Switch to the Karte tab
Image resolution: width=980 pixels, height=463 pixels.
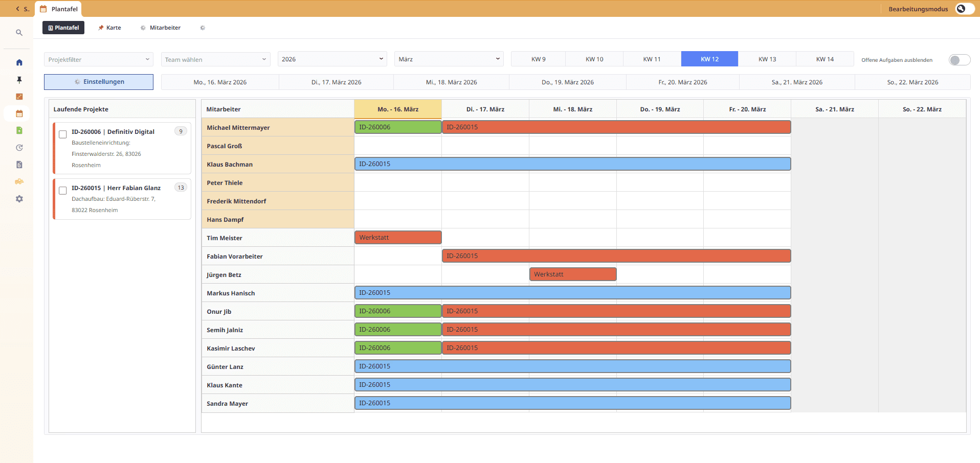[x=109, y=28]
